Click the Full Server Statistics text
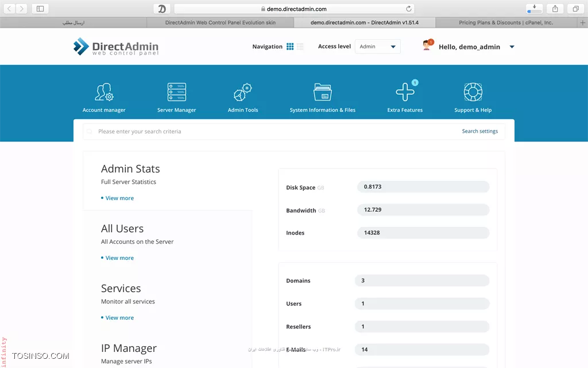 click(128, 182)
